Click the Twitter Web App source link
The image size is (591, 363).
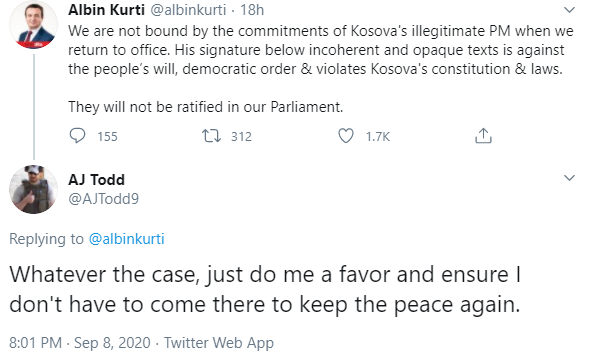tap(219, 343)
